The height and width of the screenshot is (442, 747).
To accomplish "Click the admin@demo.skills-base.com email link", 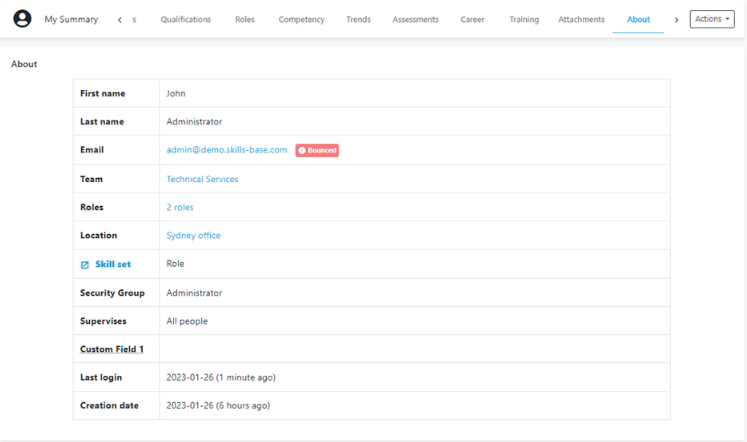I will [227, 150].
